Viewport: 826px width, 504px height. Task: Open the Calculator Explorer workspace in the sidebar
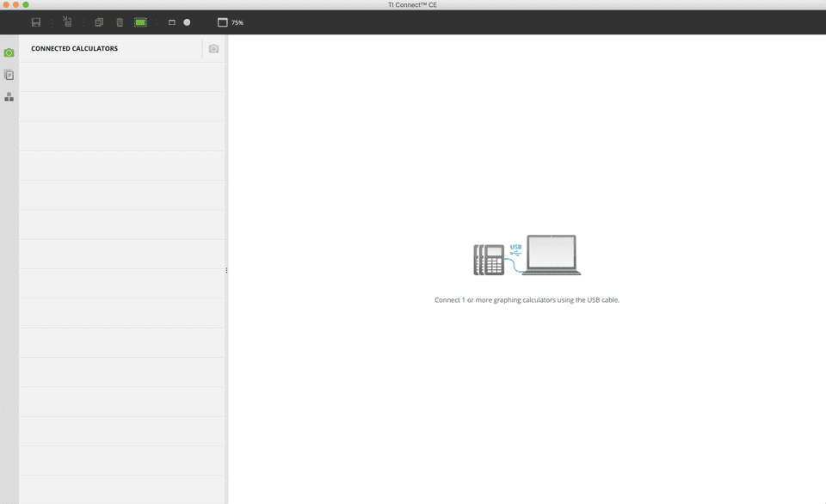[9, 75]
